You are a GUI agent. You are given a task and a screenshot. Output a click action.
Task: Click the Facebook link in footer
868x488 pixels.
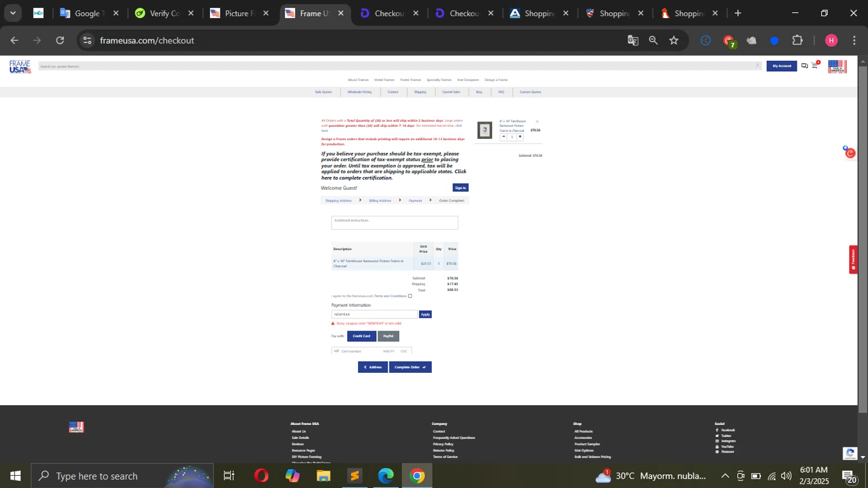727,430
